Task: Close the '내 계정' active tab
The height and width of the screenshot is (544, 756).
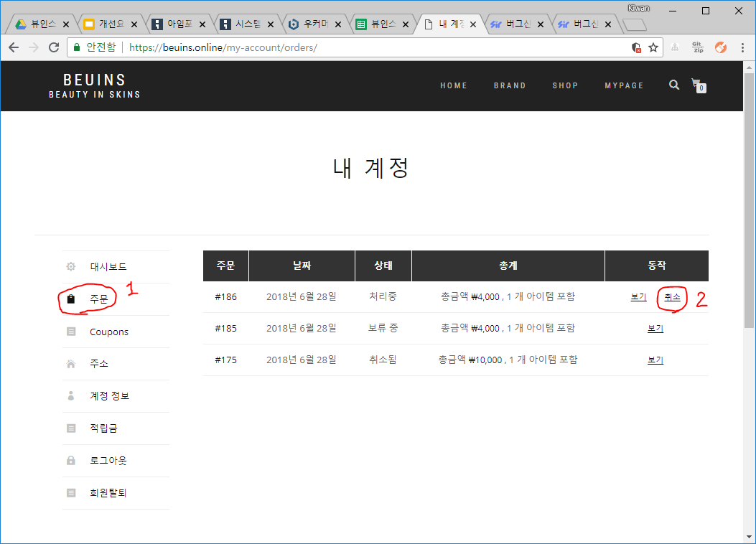Action: (473, 24)
